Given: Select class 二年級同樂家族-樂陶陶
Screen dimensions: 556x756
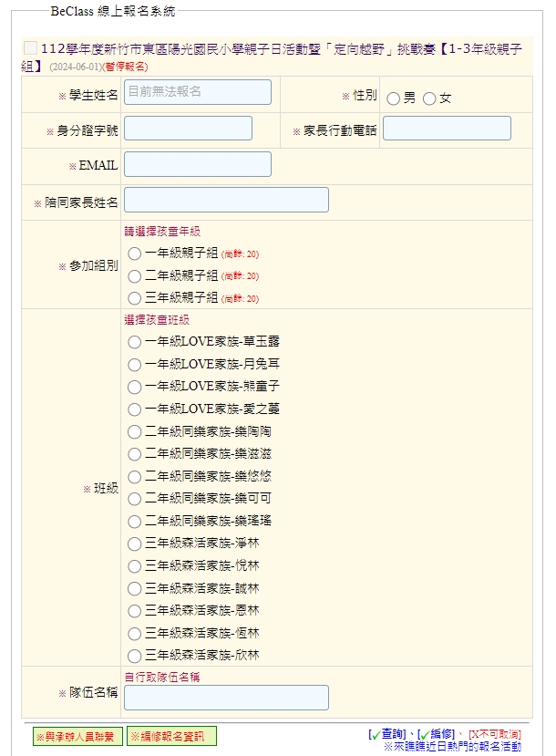Looking at the screenshot, I should coord(134,431).
